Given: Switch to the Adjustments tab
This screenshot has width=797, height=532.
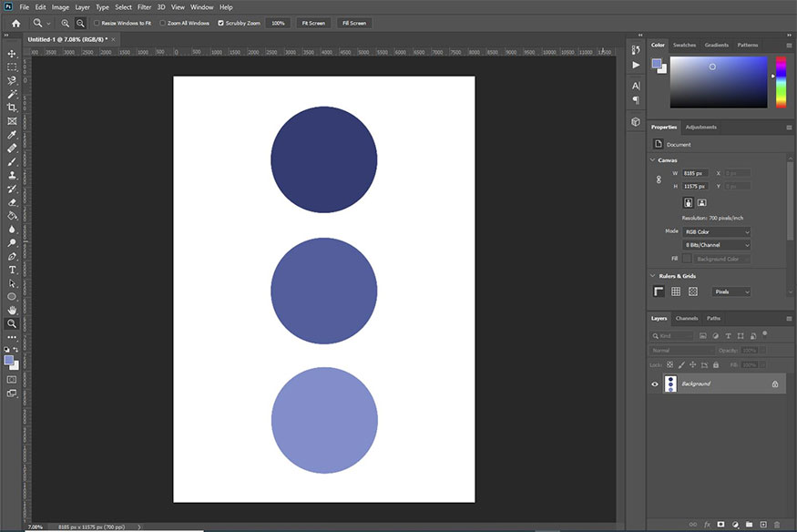Looking at the screenshot, I should pos(701,128).
